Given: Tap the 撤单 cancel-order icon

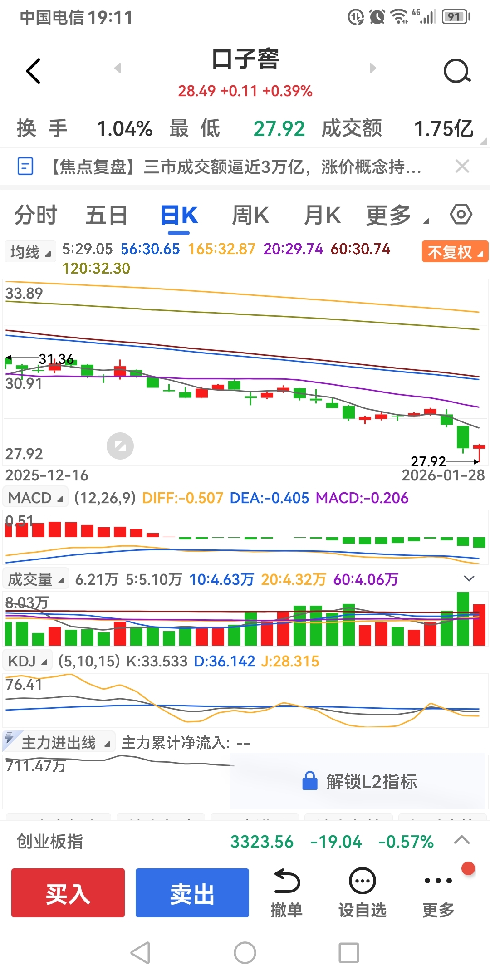Looking at the screenshot, I should (x=287, y=881).
